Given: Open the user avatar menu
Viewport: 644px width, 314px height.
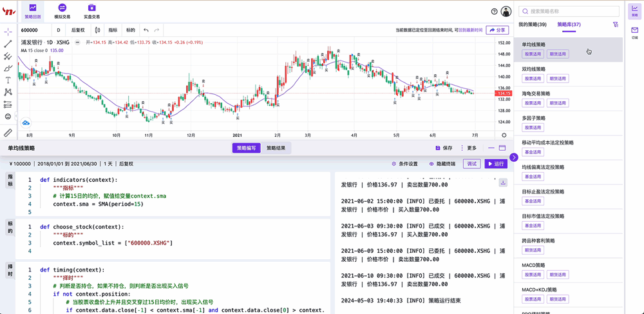Looking at the screenshot, I should click(506, 12).
